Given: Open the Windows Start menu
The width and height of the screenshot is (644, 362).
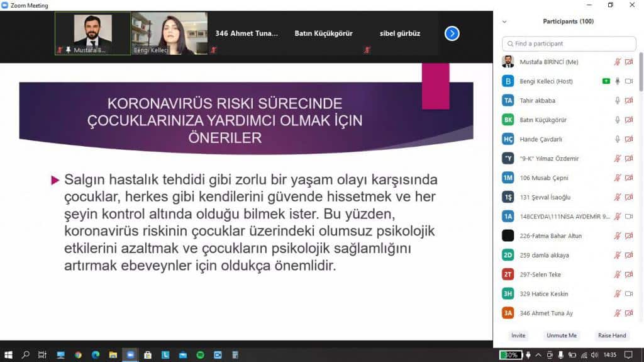Looking at the screenshot, I should pyautogui.click(x=8, y=355).
